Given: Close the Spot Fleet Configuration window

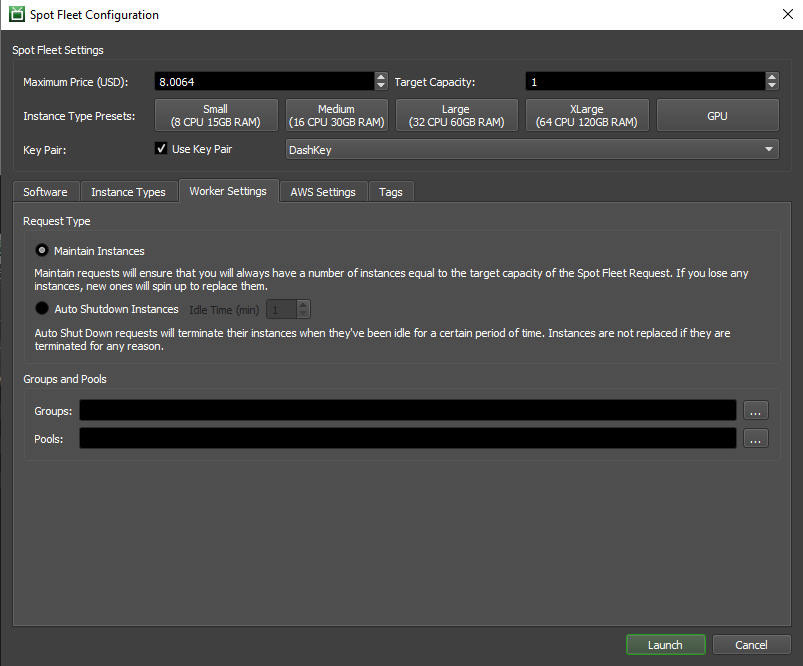Looking at the screenshot, I should [x=788, y=14].
